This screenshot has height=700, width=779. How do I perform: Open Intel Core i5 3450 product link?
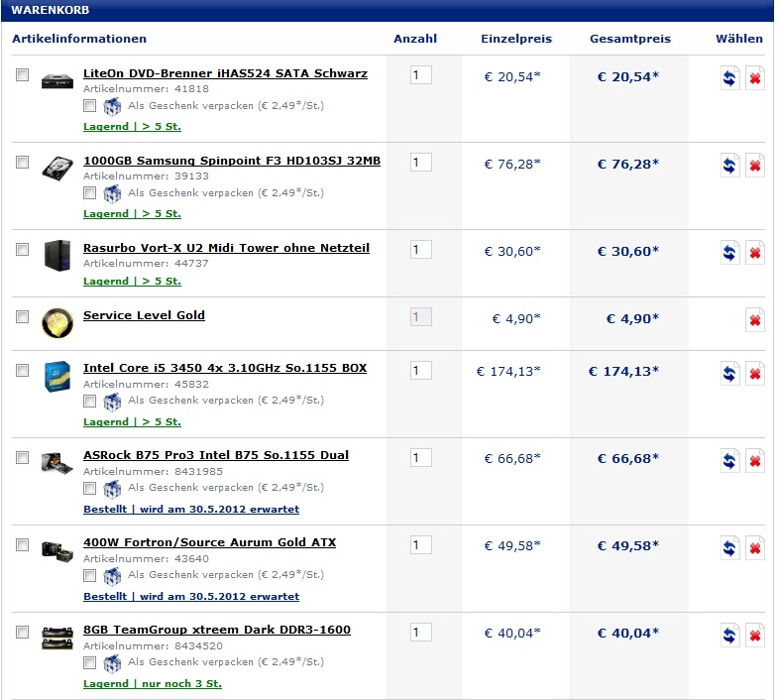click(x=225, y=369)
